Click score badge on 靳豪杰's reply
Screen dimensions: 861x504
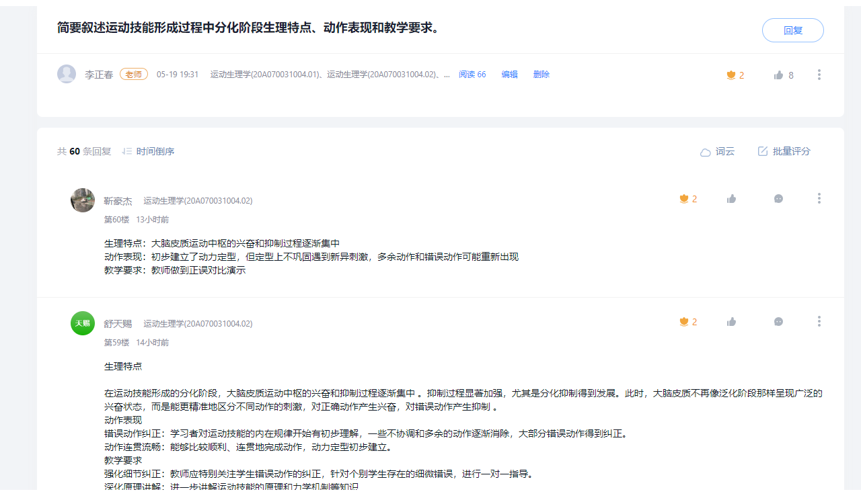(x=684, y=199)
